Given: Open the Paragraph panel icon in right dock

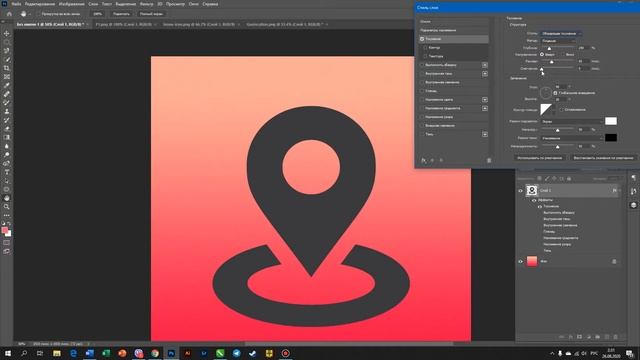Looking at the screenshot, I should 633,178.
